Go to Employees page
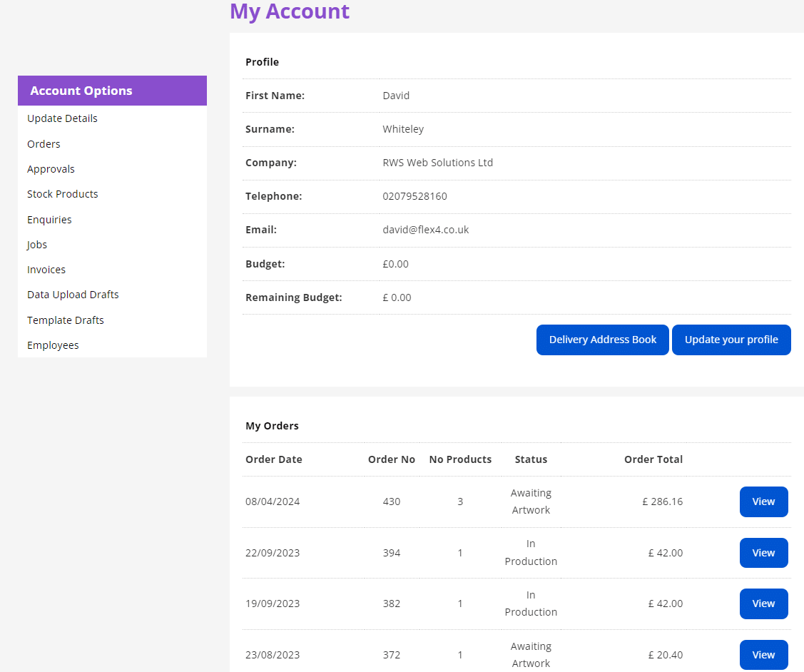This screenshot has height=672, width=804. coord(53,345)
